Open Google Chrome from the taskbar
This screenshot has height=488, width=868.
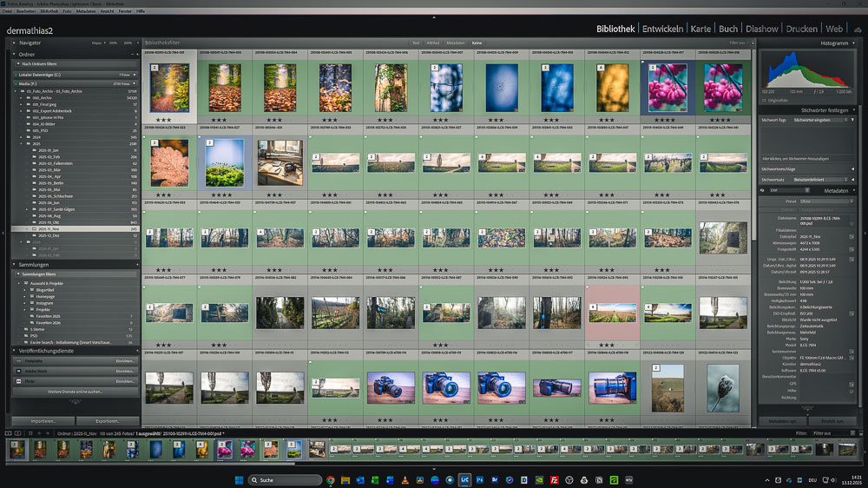tap(331, 480)
